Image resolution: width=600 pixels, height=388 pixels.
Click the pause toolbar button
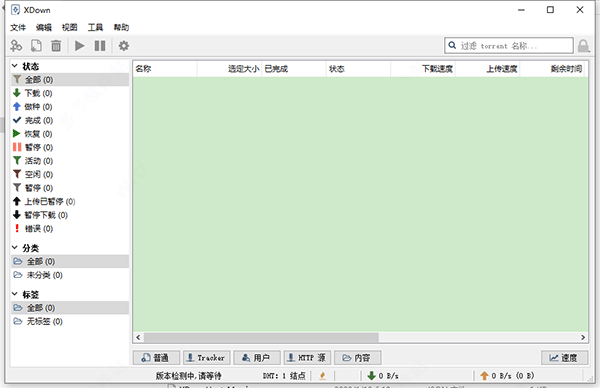pyautogui.click(x=100, y=46)
